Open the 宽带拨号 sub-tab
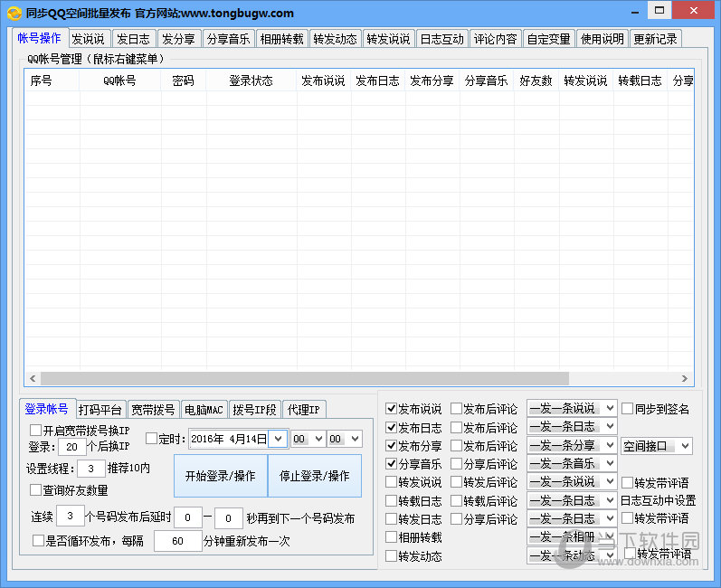Image resolution: width=721 pixels, height=588 pixels. point(153,410)
